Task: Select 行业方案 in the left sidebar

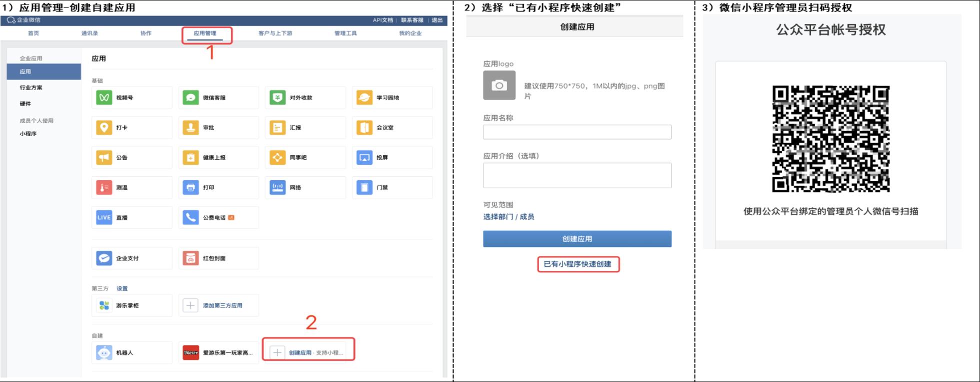Action: [x=31, y=88]
